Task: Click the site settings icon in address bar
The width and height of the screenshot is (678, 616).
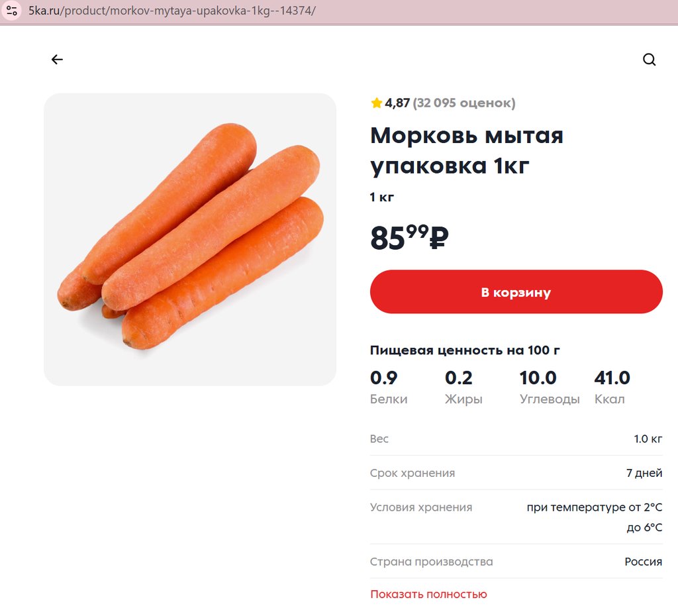Action: point(11,11)
